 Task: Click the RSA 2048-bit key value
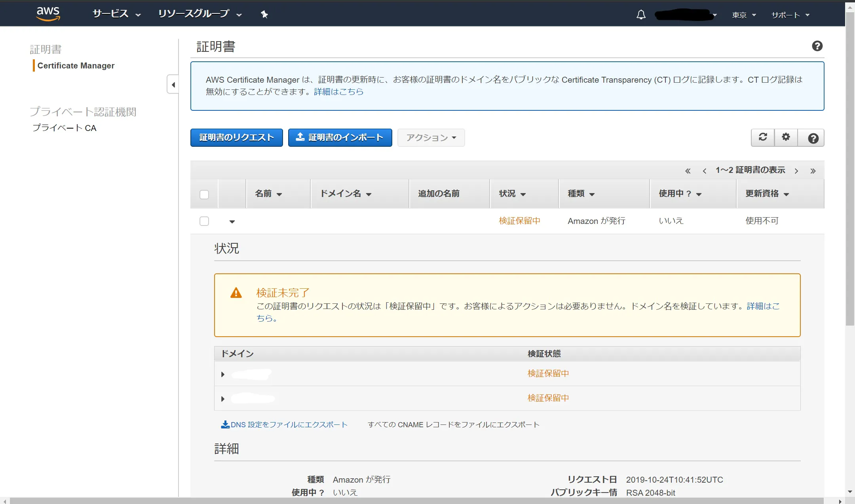(x=651, y=493)
